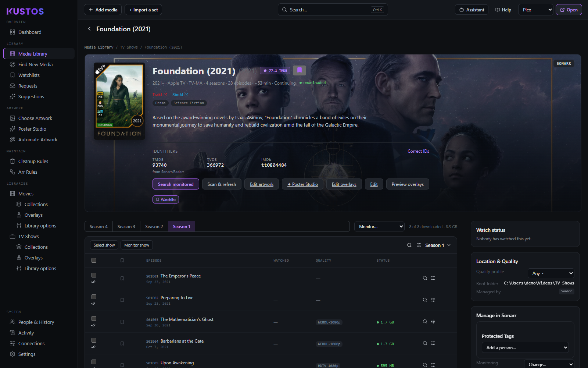
Task: Click the episode list search magnifier icon
Action: [409, 245]
